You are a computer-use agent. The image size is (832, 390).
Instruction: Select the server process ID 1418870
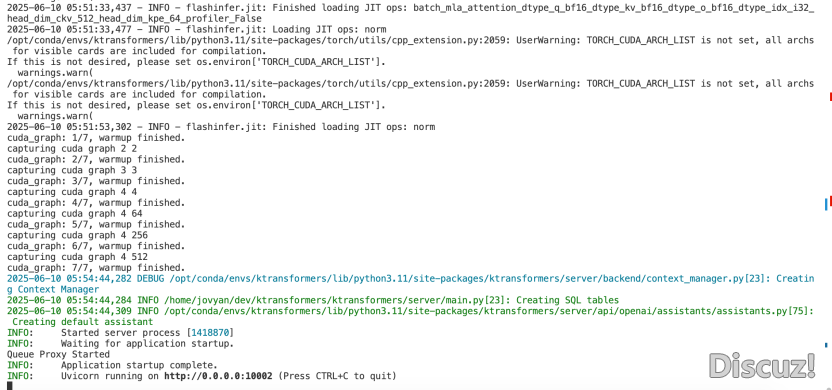click(210, 333)
